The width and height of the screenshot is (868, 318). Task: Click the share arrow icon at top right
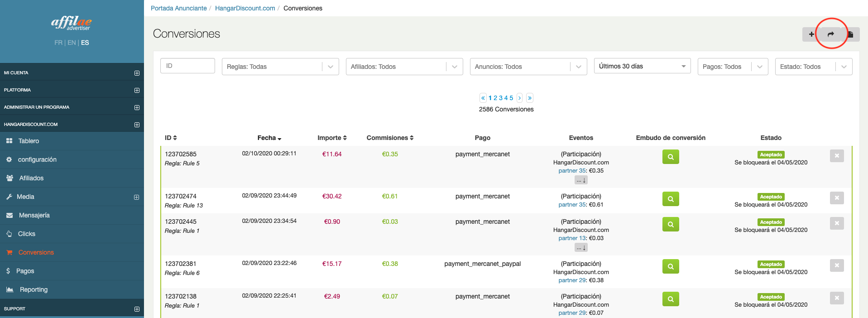[831, 34]
